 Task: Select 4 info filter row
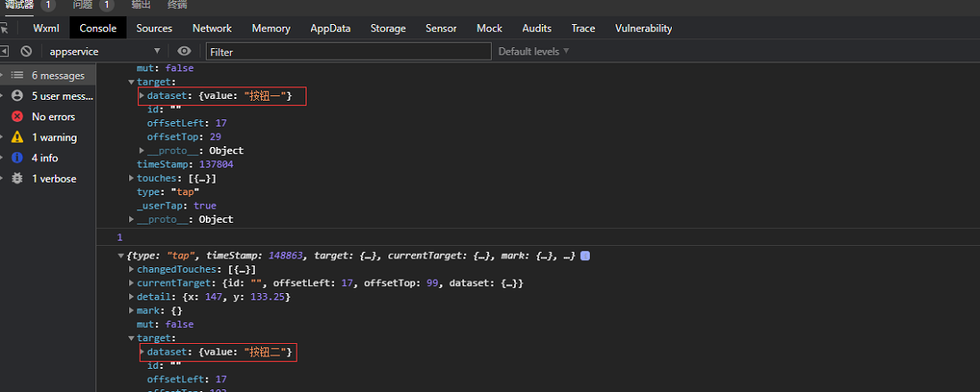click(x=48, y=159)
